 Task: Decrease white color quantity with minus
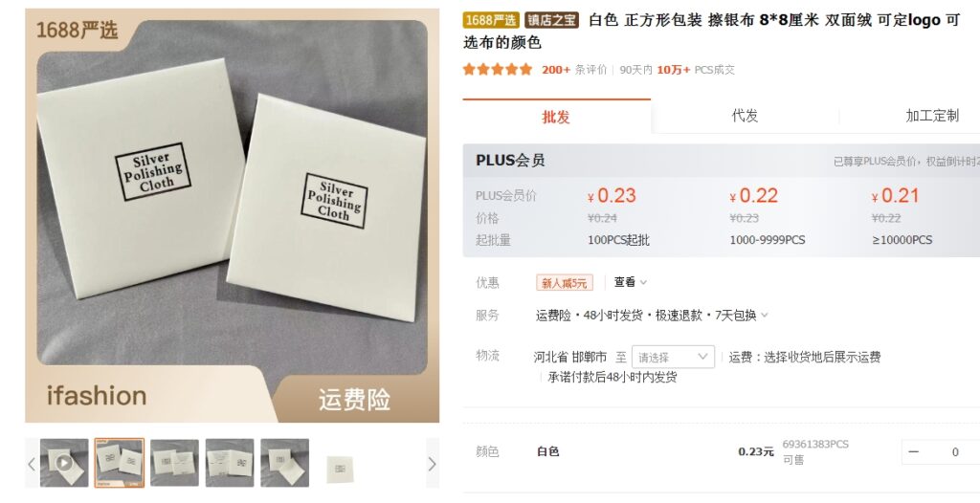click(914, 451)
